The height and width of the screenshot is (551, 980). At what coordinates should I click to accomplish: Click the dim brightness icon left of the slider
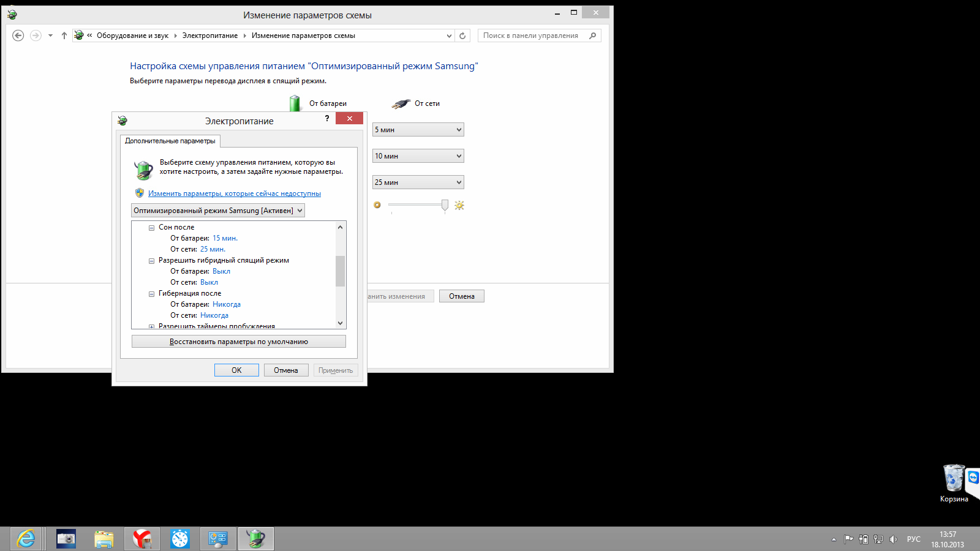click(x=377, y=205)
